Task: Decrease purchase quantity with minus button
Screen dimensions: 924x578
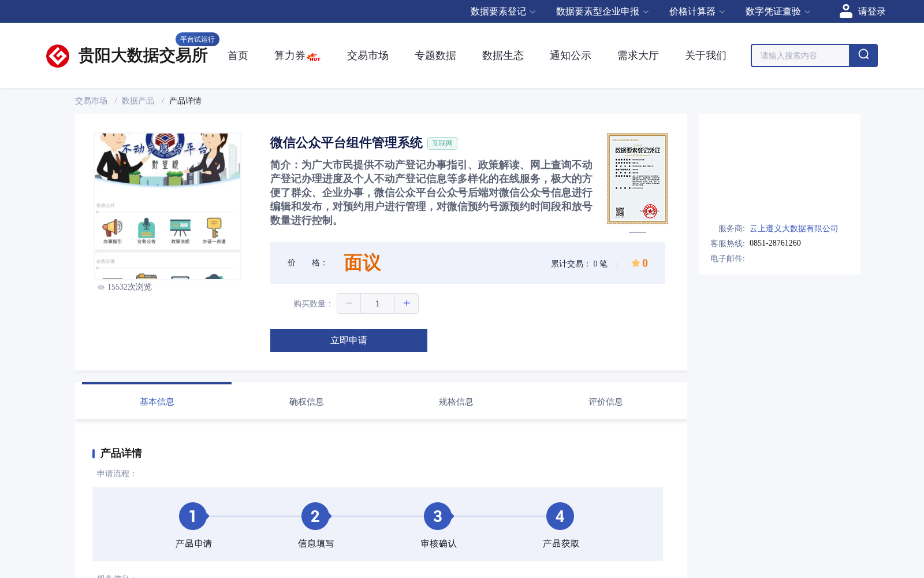Action: pyautogui.click(x=349, y=303)
